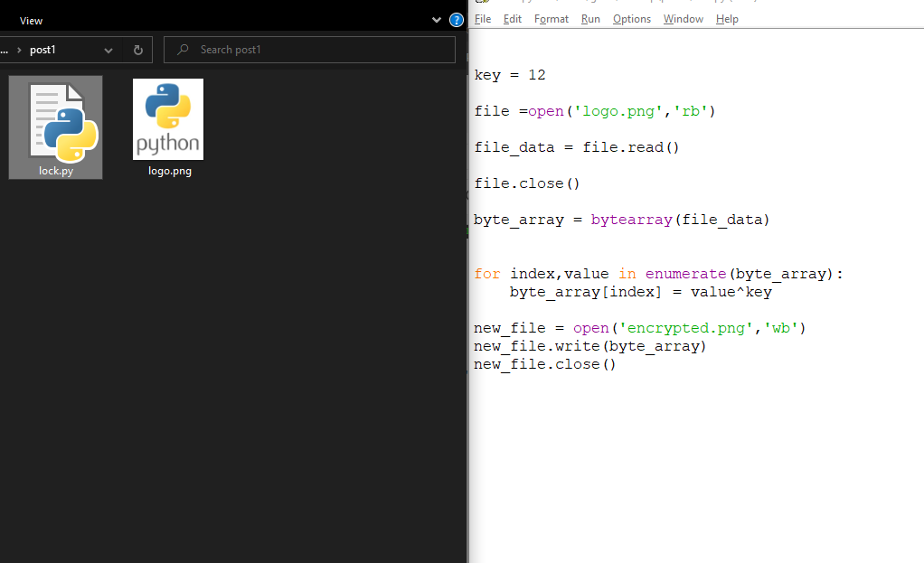The image size is (924, 563).
Task: Open the Window menu in IDLE
Action: pyautogui.click(x=683, y=18)
